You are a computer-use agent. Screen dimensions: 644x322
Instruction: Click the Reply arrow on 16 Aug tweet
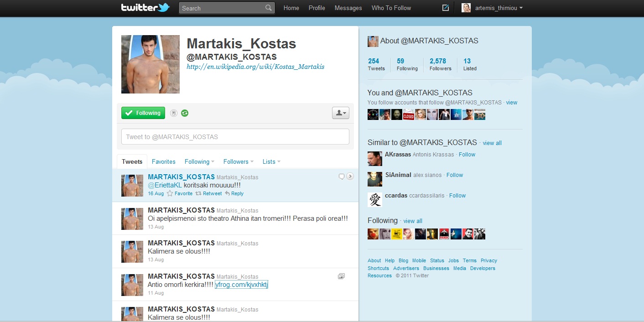click(x=227, y=193)
